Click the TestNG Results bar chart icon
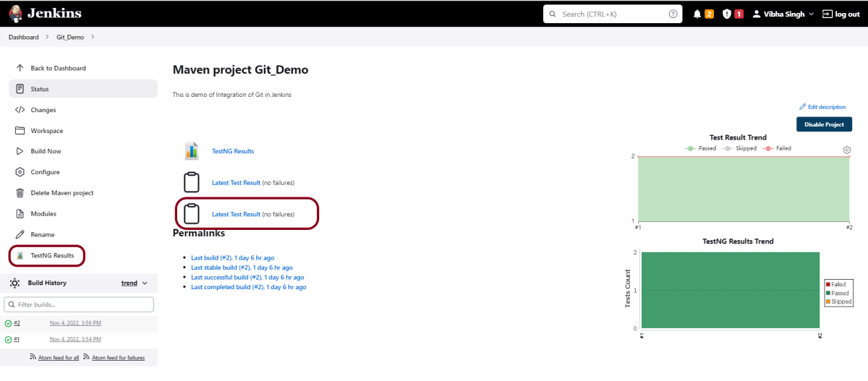 coord(192,150)
